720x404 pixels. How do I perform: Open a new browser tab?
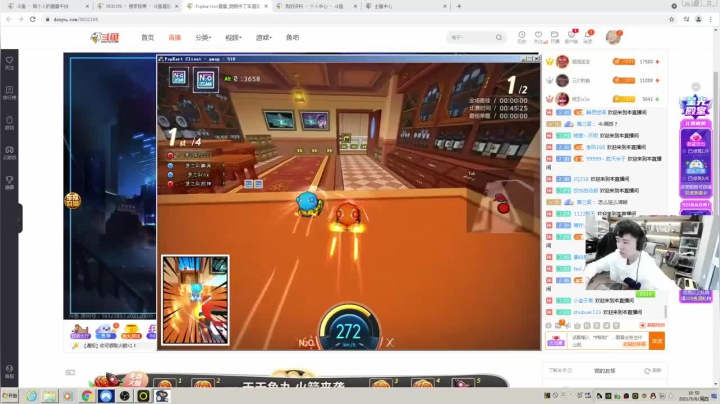point(459,6)
